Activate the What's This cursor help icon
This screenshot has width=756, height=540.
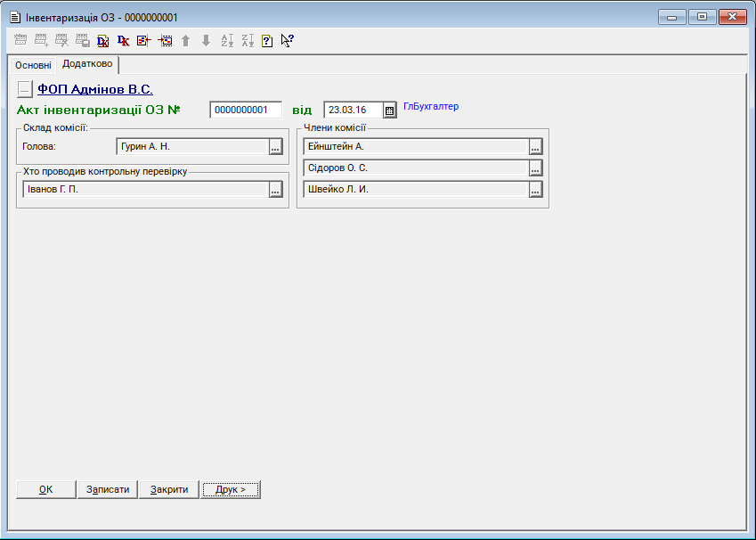click(x=287, y=40)
